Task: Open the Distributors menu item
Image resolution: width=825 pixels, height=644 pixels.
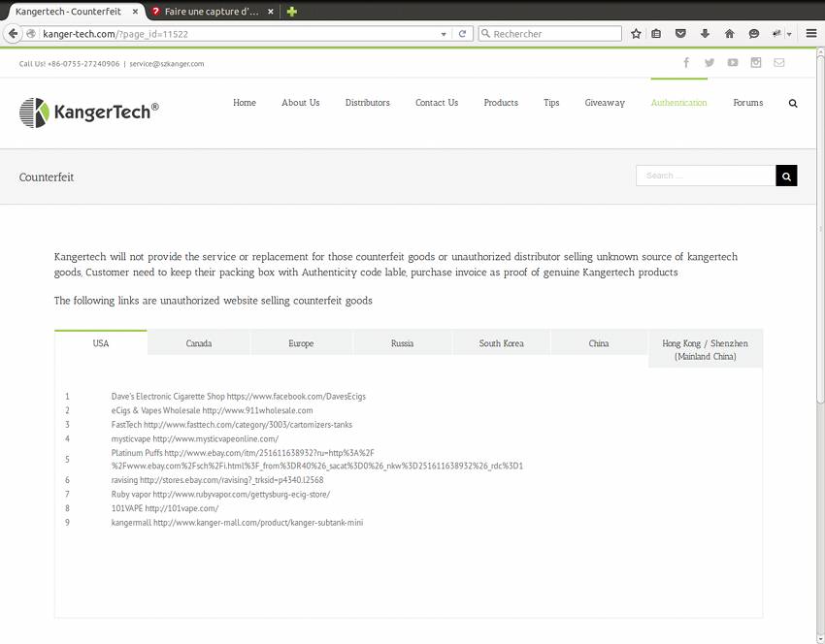Action: (367, 103)
